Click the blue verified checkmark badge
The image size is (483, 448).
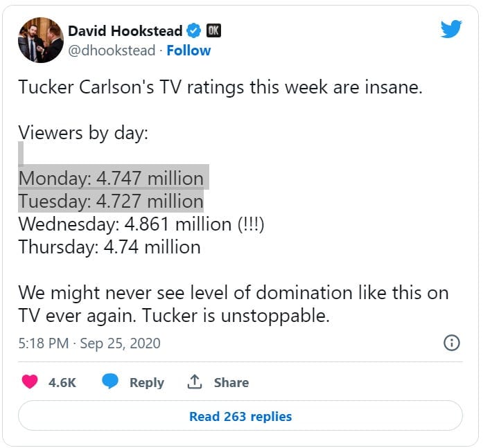point(194,30)
